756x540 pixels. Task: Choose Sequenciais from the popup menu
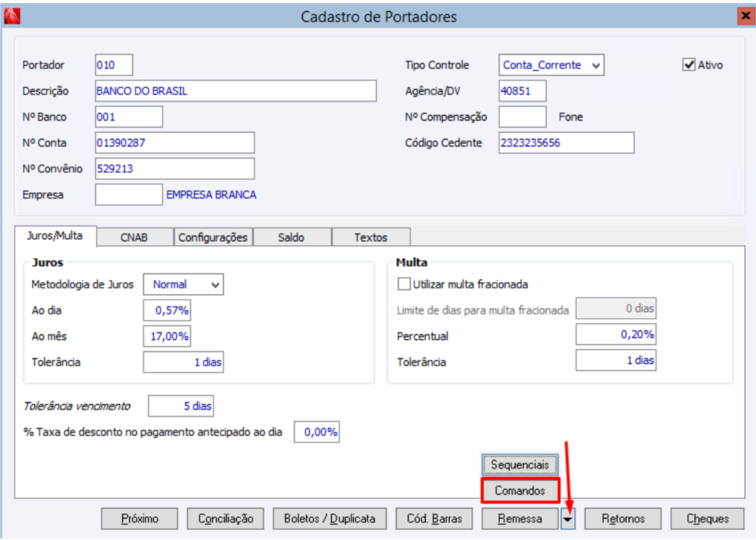click(520, 465)
